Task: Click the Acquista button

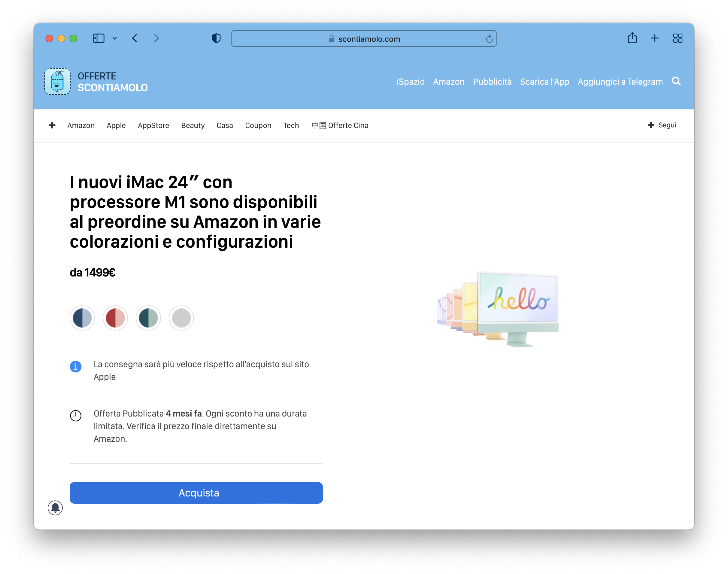Action: [x=196, y=493]
